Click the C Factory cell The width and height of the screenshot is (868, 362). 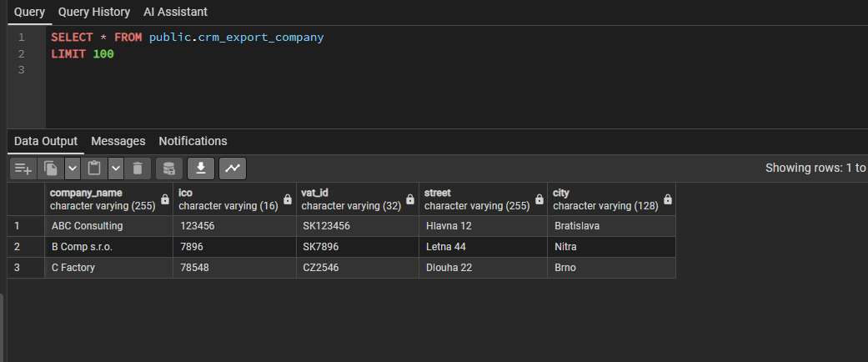coord(108,268)
